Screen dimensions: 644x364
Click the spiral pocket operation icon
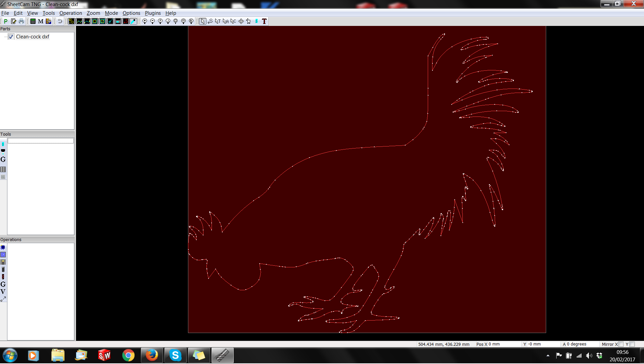(x=3, y=255)
